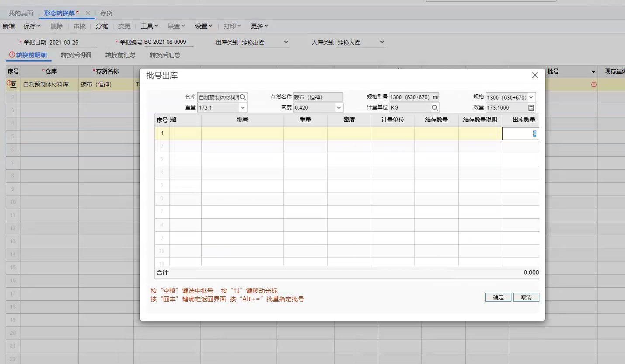Switch to the 转换后汇总 tab
Screen dimensions: 625x364
165,55
